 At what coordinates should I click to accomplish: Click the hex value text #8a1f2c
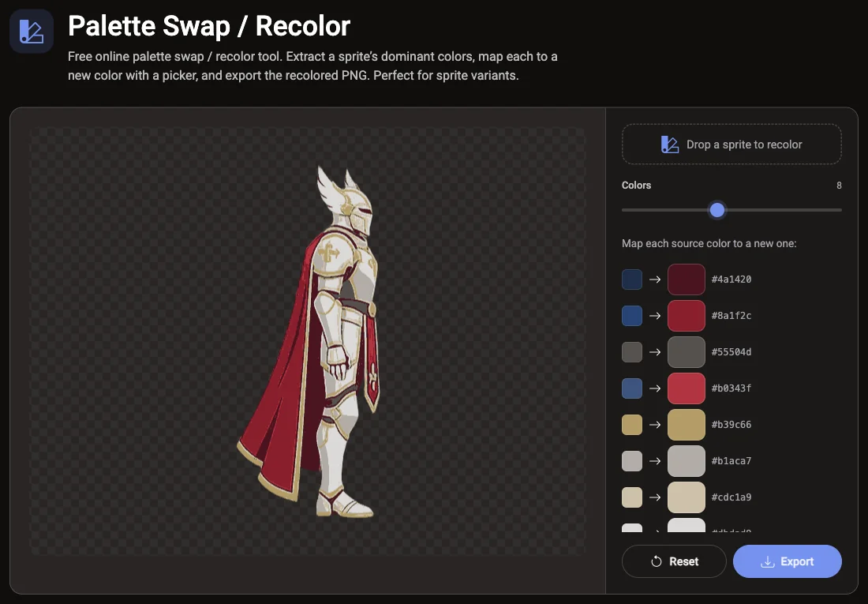click(731, 316)
